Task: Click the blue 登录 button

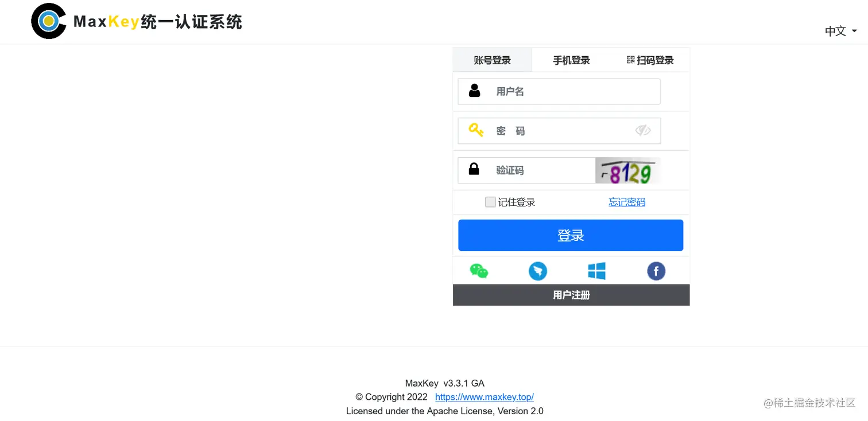Action: click(571, 235)
